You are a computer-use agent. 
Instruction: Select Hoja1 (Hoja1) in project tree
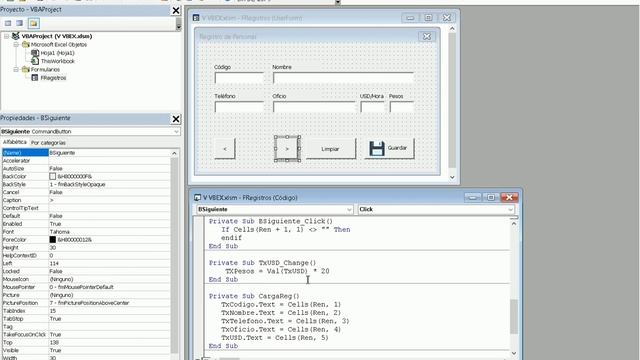click(57, 53)
